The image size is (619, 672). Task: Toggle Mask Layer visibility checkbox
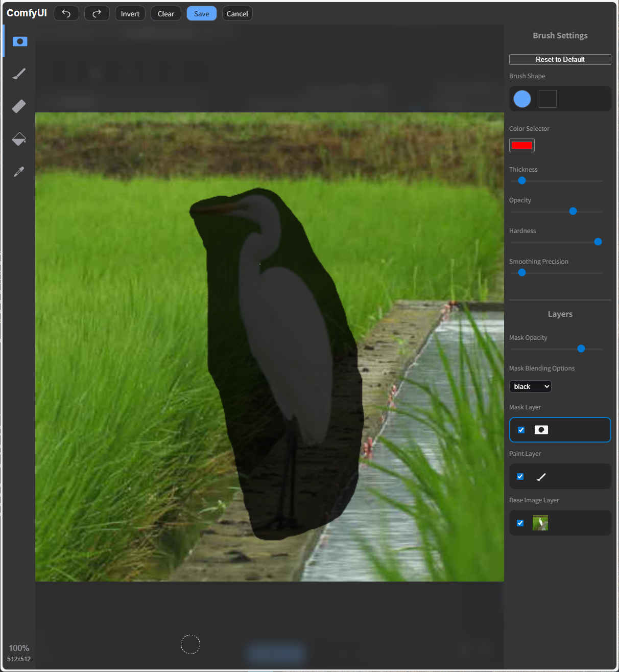click(x=521, y=430)
